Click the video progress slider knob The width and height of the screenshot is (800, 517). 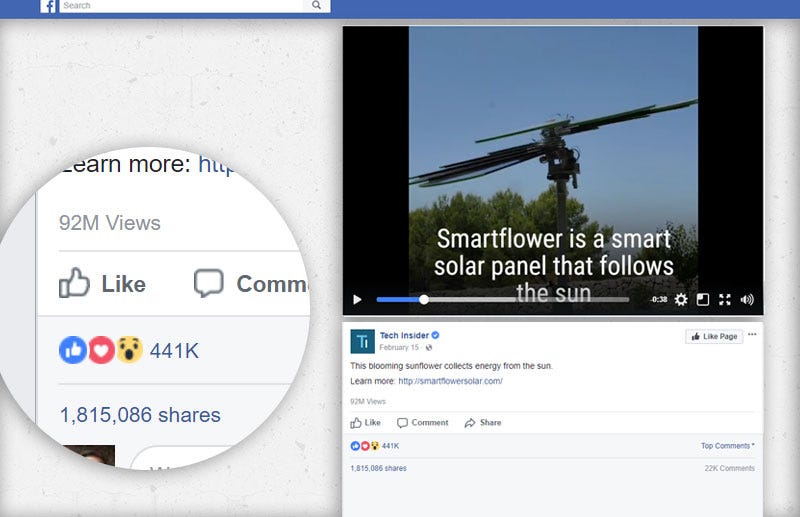tap(423, 300)
